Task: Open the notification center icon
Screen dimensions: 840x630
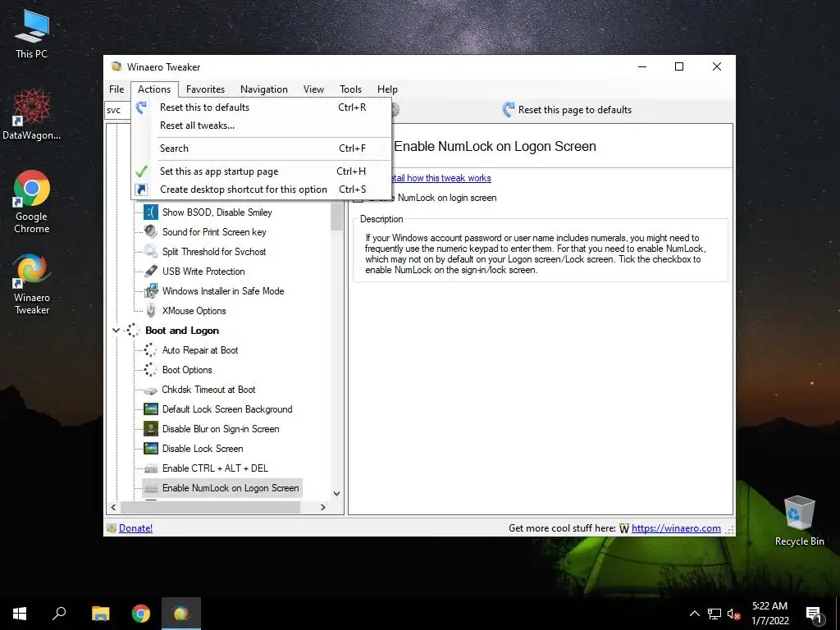Action: click(x=815, y=614)
